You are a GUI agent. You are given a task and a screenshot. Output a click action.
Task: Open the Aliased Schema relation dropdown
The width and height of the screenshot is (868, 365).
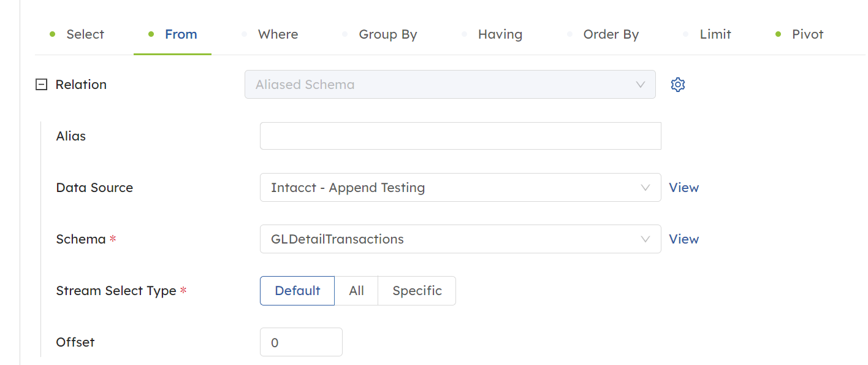pos(450,84)
